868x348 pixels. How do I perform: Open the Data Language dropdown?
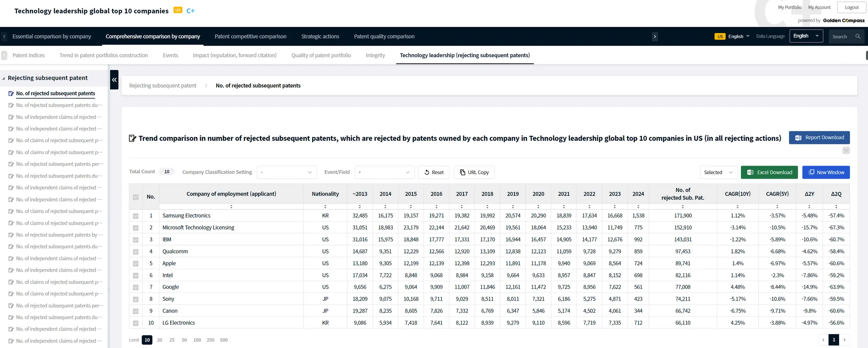806,36
